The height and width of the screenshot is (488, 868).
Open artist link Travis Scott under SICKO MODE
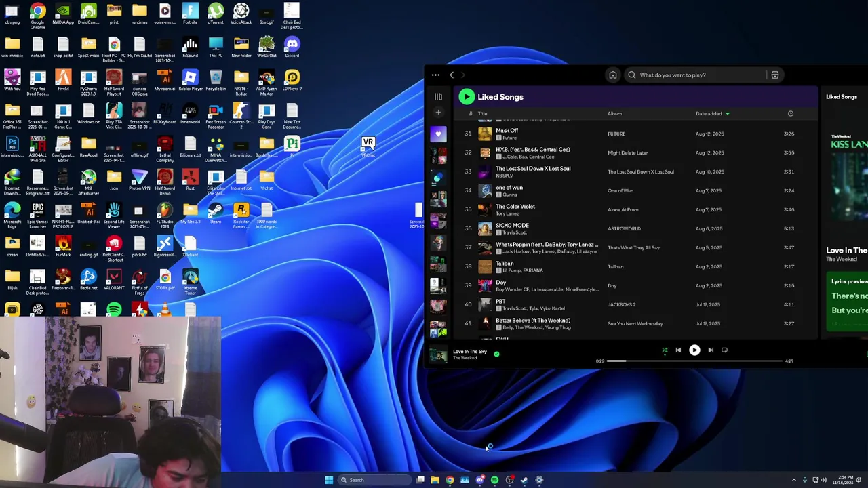[514, 232]
